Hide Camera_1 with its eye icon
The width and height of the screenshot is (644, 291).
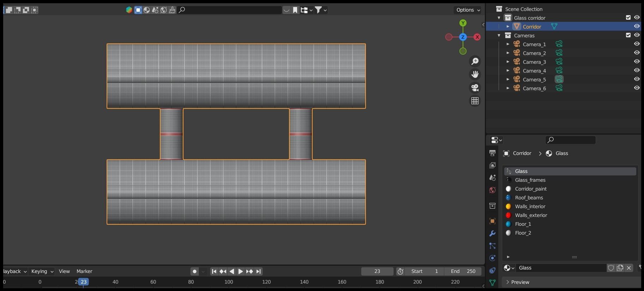click(637, 44)
